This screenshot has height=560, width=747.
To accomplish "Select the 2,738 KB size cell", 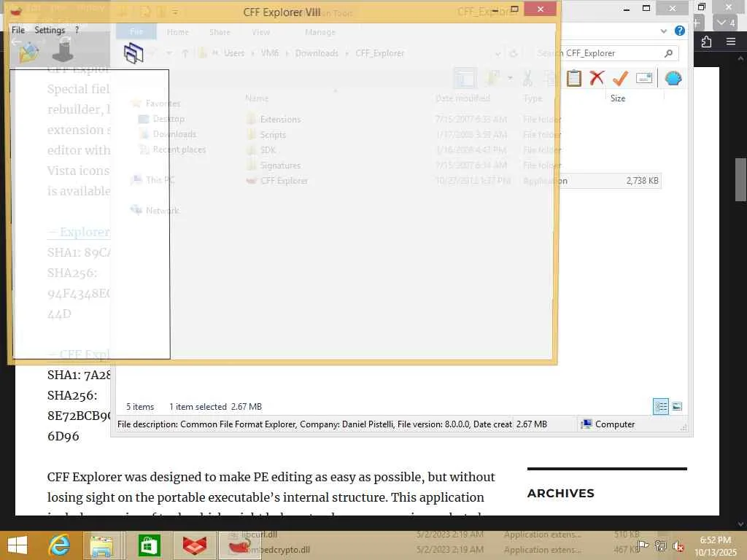I will click(642, 181).
